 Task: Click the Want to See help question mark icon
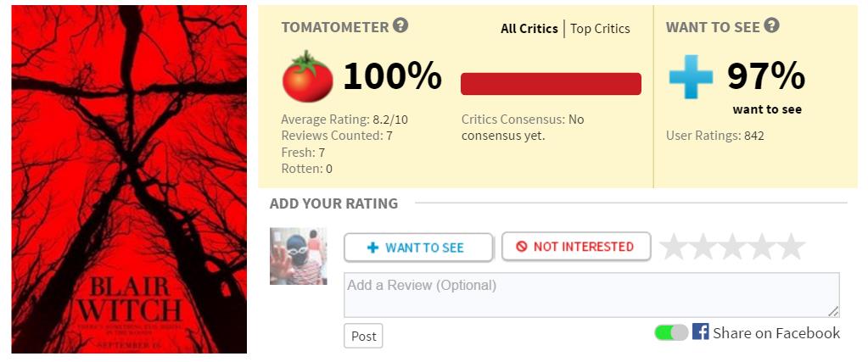point(771,25)
